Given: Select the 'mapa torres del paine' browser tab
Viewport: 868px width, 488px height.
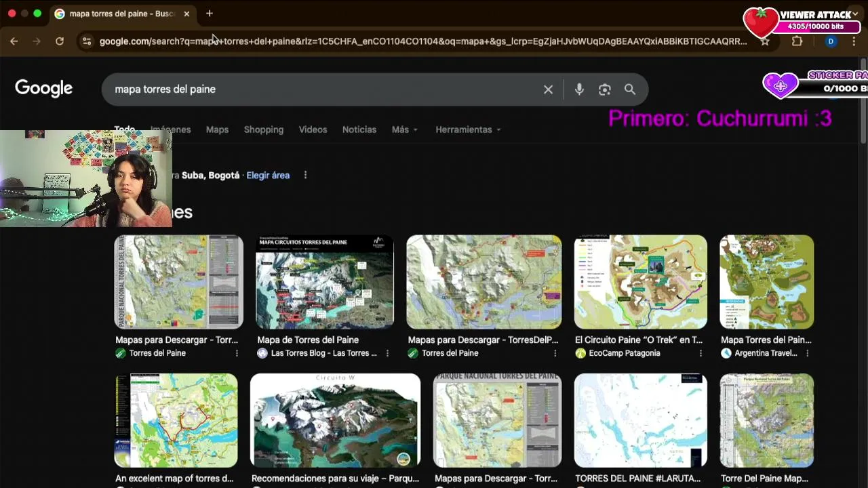Looking at the screenshot, I should point(122,14).
